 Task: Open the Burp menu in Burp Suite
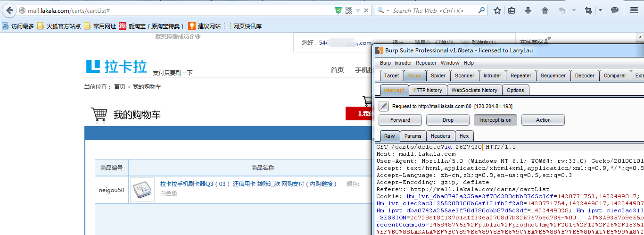(385, 63)
